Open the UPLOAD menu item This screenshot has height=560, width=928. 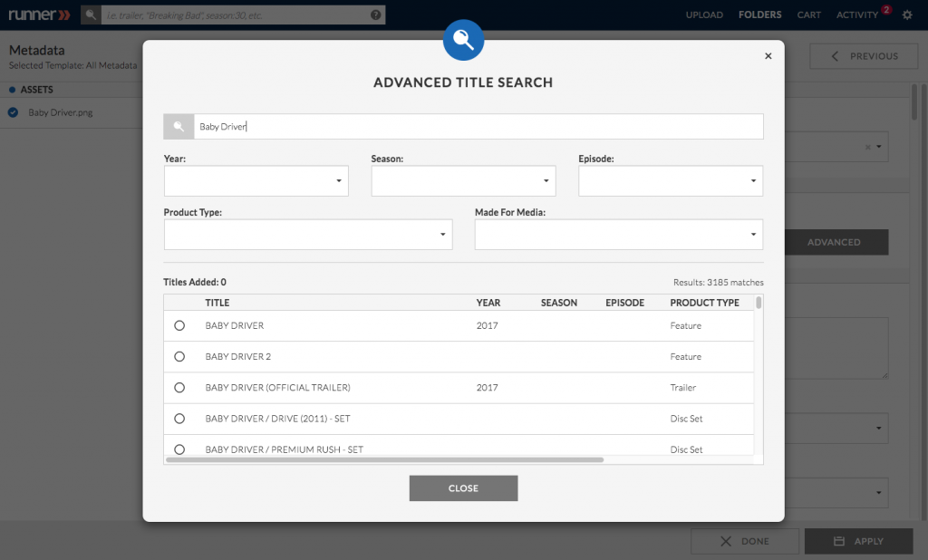point(704,14)
